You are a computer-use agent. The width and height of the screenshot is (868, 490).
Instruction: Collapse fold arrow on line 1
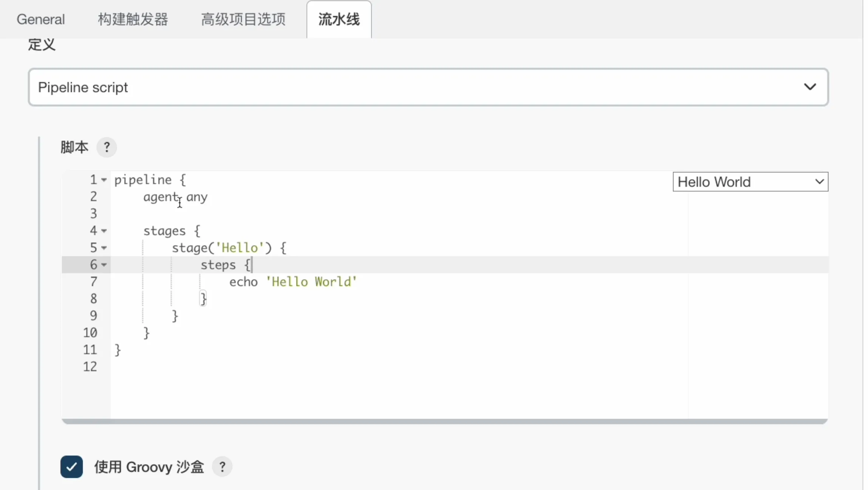[104, 180]
